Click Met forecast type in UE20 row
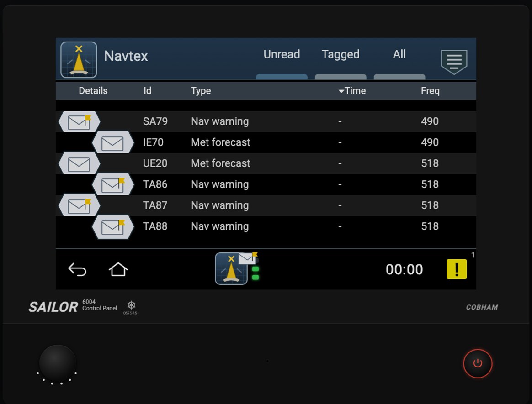This screenshot has width=532, height=404. pos(221,163)
